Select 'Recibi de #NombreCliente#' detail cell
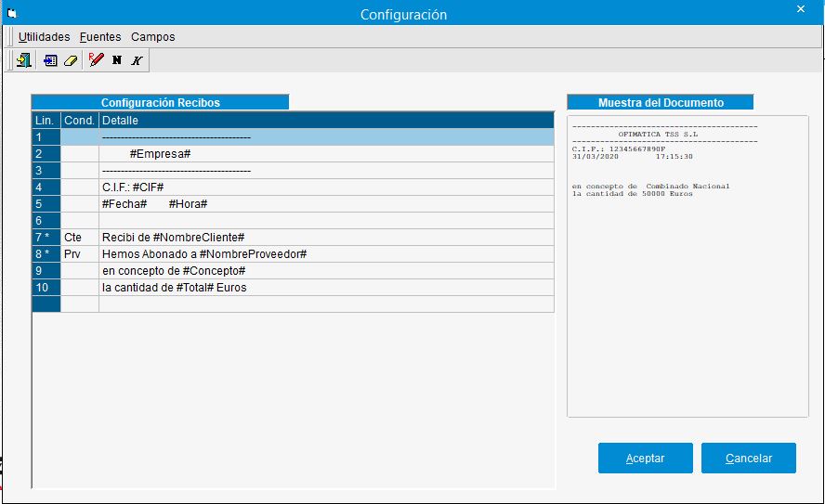This screenshot has height=504, width=825. (326, 238)
